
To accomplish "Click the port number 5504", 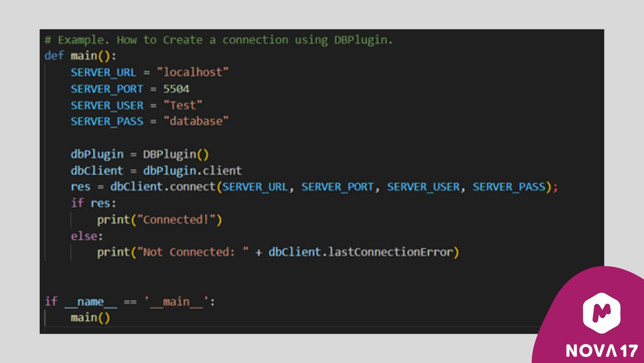I will click(x=176, y=89).
